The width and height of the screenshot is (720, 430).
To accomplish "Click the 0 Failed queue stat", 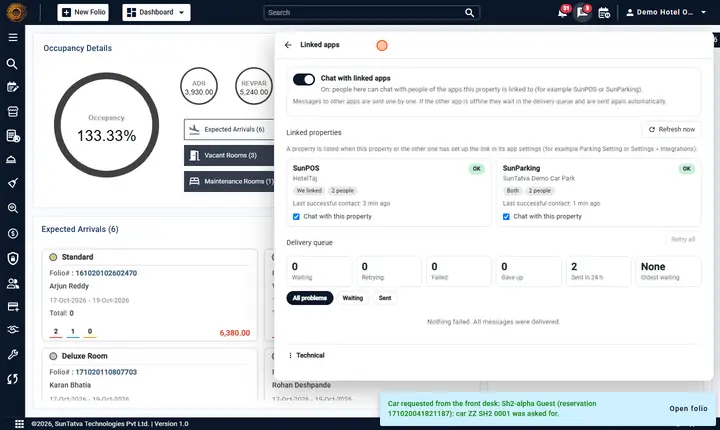I will 459,272.
